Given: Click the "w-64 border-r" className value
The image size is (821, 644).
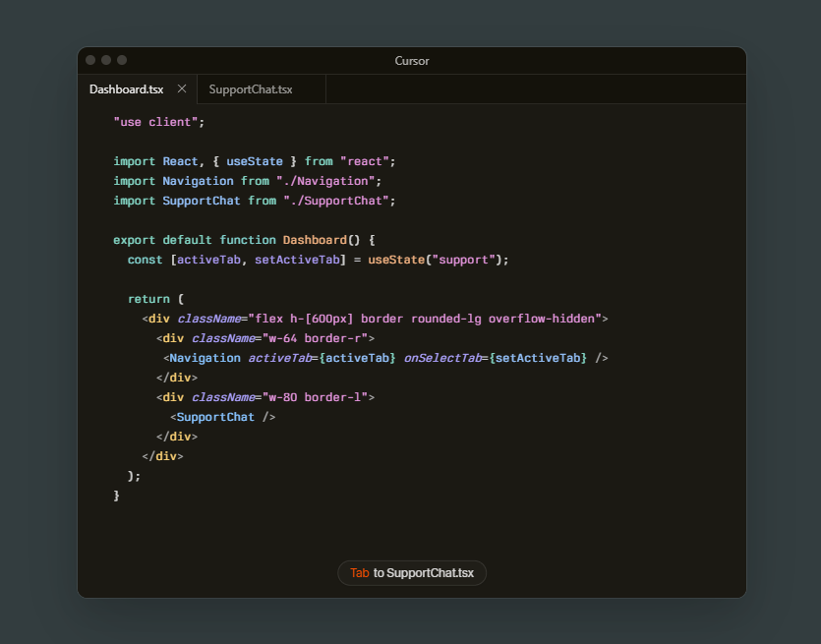Looking at the screenshot, I should 315,338.
